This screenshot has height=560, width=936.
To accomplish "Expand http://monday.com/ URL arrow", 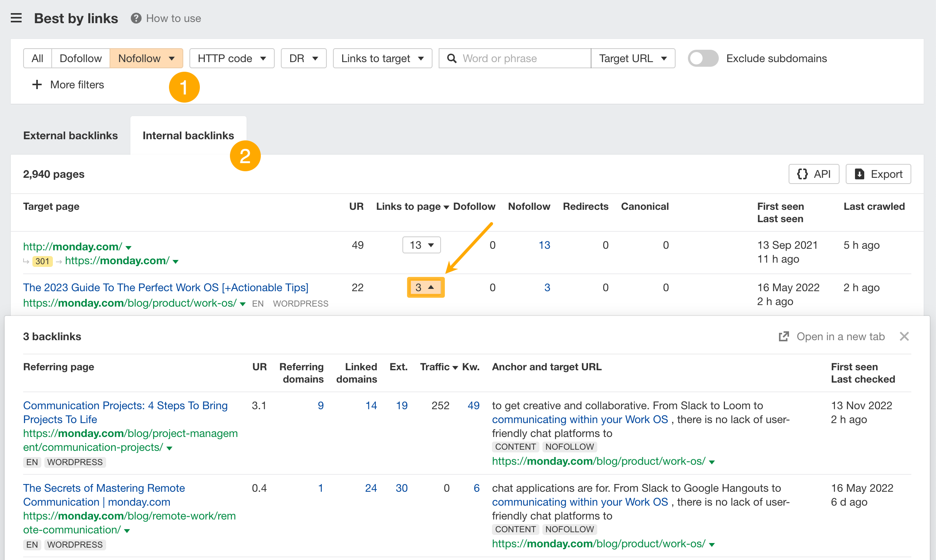I will pos(129,247).
